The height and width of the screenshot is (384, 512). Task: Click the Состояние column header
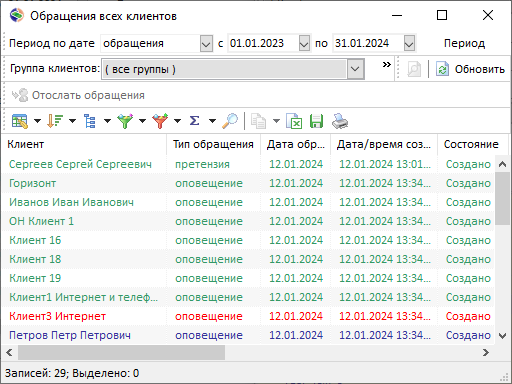[472, 144]
